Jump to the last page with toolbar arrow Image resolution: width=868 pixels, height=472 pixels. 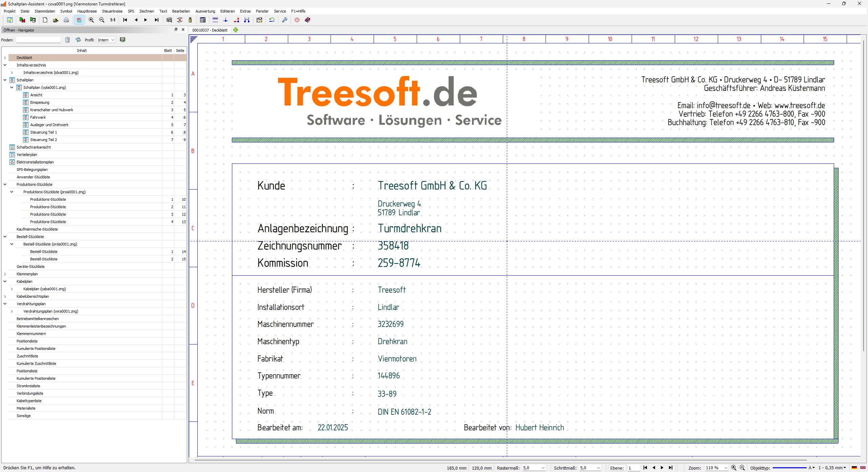click(x=156, y=20)
